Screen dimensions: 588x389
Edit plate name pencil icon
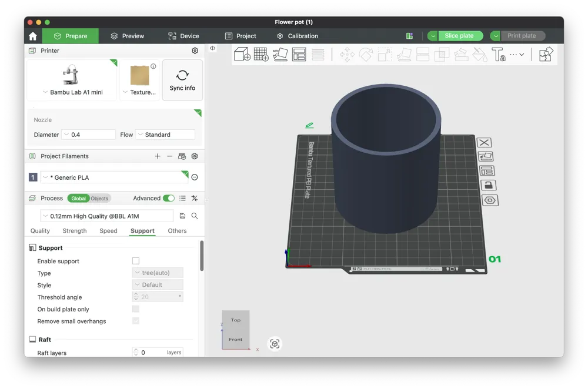point(309,126)
